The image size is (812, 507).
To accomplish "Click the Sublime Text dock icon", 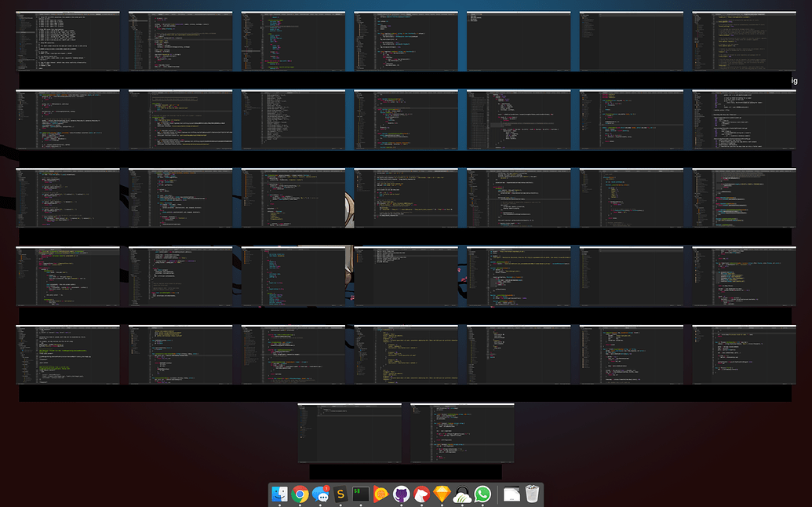I will click(340, 494).
